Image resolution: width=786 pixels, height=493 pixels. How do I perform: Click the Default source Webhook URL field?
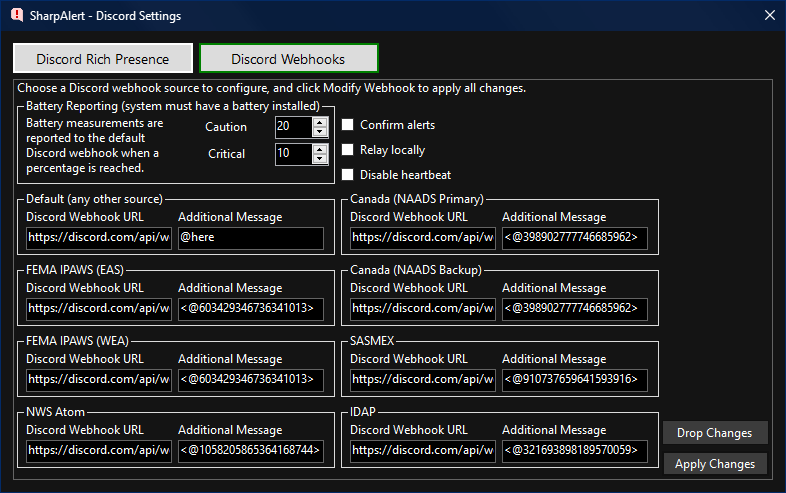point(98,238)
